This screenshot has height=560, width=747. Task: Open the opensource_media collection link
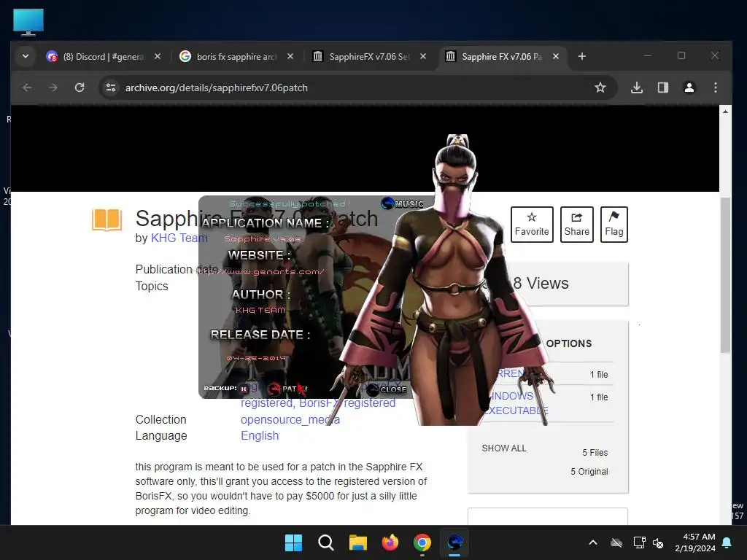(x=290, y=419)
